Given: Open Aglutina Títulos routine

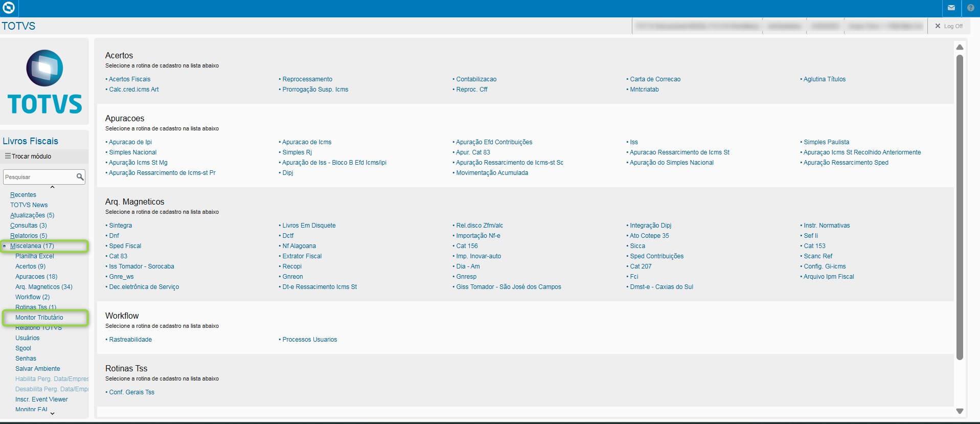Looking at the screenshot, I should coord(825,79).
